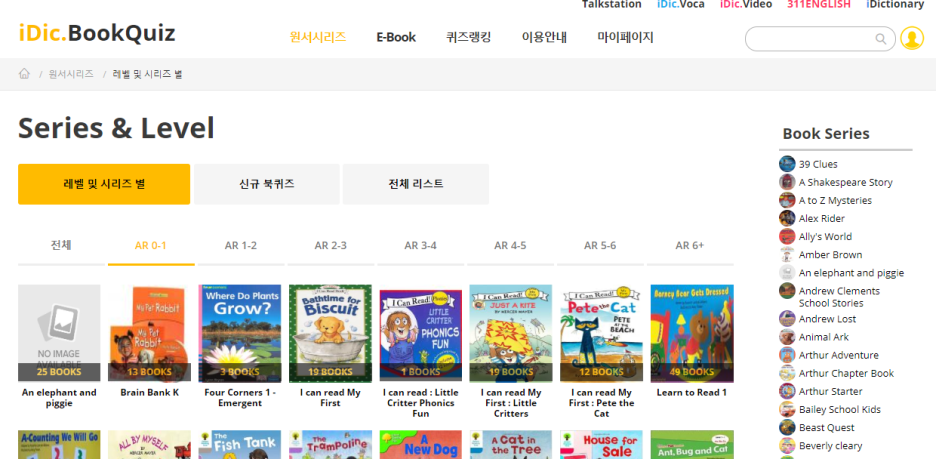Click the A Shakespeare Story series icon
The width and height of the screenshot is (936, 459).
pyautogui.click(x=787, y=182)
